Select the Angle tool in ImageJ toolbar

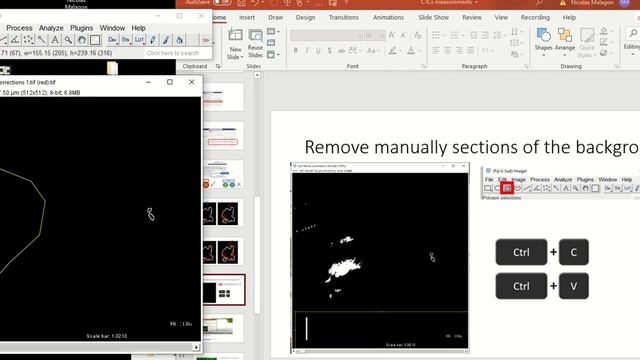(x=15, y=40)
